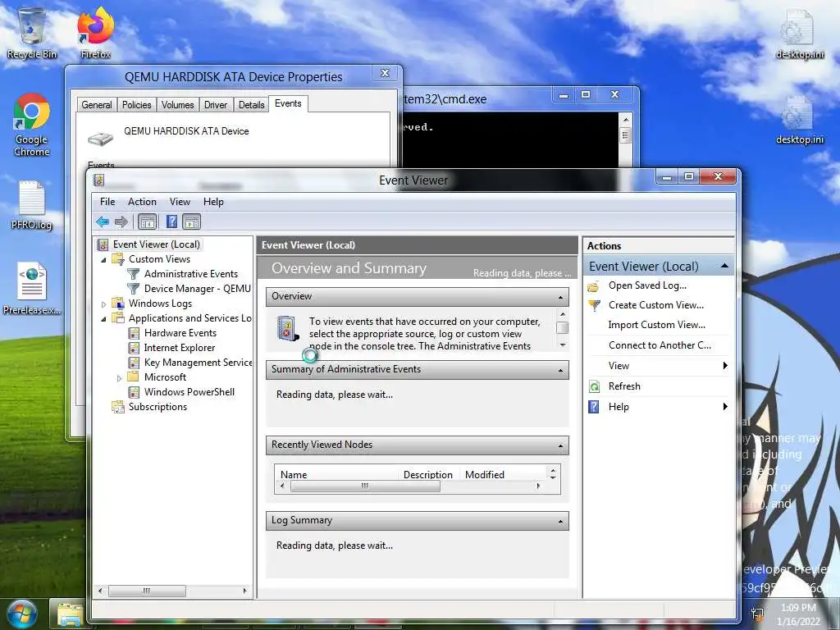Click the Forward arrow toolbar icon
This screenshot has height=630, width=840.
coord(121,221)
